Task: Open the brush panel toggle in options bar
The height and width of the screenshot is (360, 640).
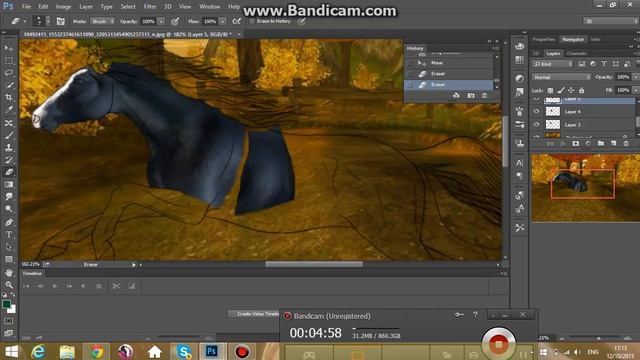Action: point(60,21)
